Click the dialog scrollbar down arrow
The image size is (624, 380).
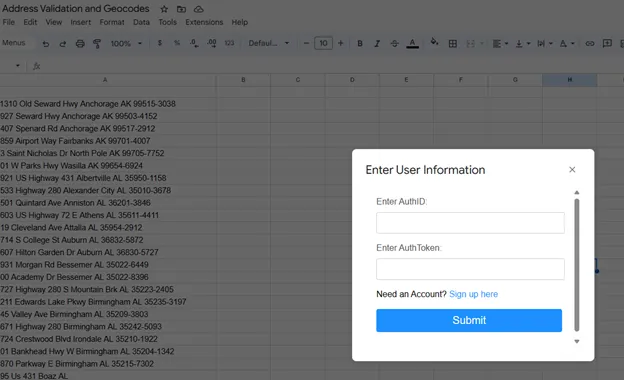[577, 341]
